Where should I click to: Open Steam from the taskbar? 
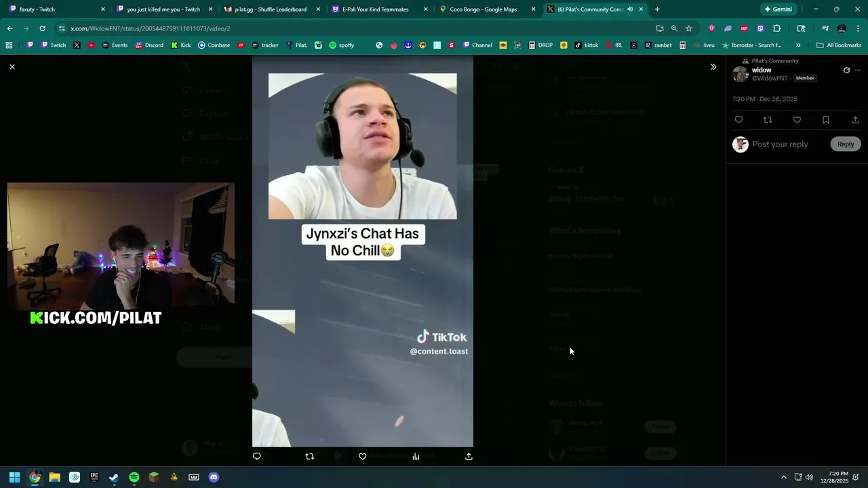114,477
